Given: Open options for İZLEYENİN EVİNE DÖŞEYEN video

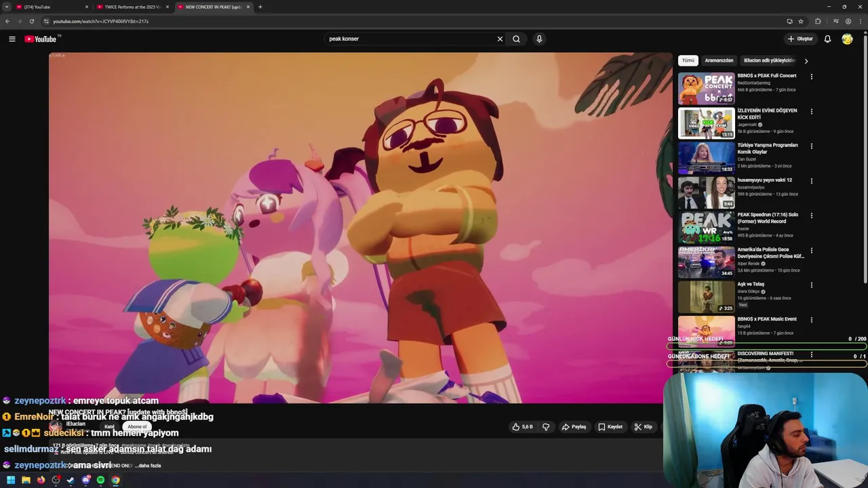Looking at the screenshot, I should click(811, 111).
